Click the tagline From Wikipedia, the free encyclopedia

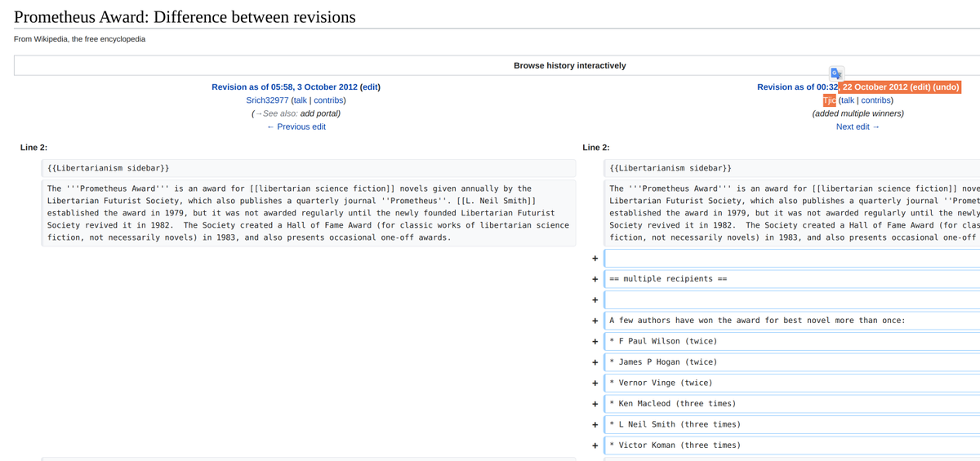(80, 39)
